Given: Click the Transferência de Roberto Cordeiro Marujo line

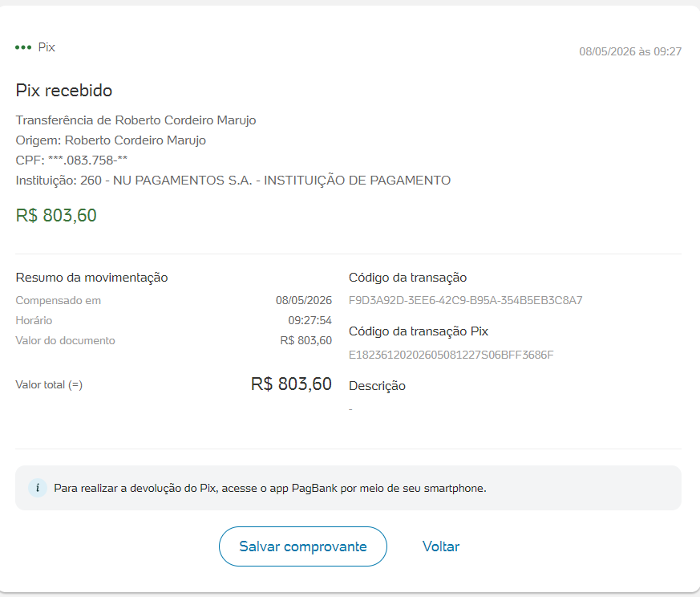Looking at the screenshot, I should click(136, 120).
